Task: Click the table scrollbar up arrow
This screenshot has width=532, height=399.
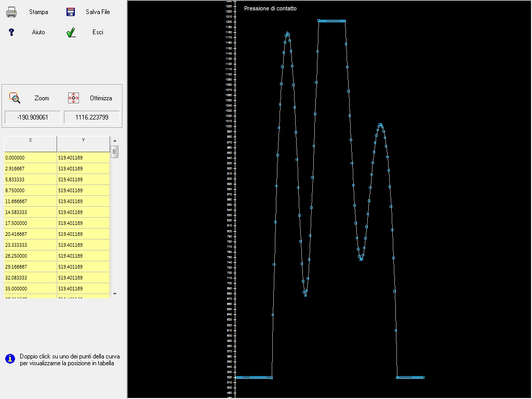Action: pos(115,140)
